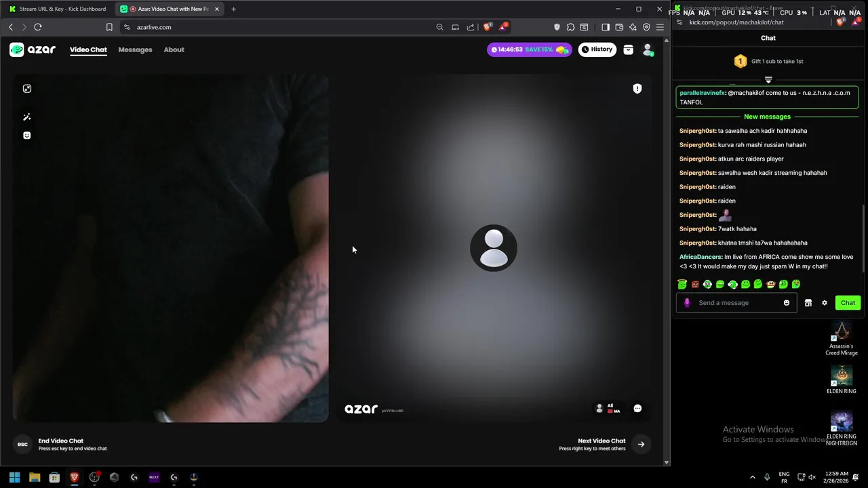Viewport: 868px width, 488px height.
Task: Open the Azar profile avatar
Action: tap(648, 49)
